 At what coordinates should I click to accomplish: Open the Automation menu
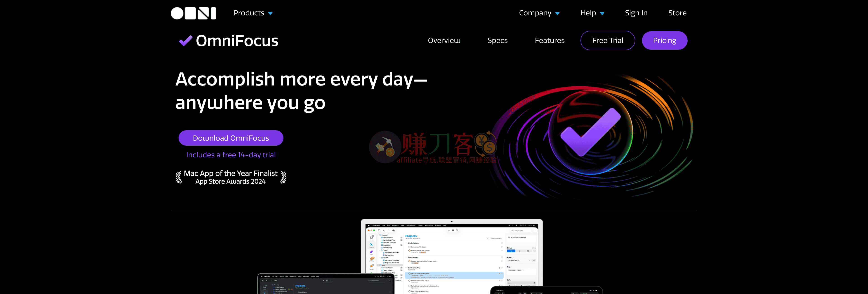click(x=429, y=225)
